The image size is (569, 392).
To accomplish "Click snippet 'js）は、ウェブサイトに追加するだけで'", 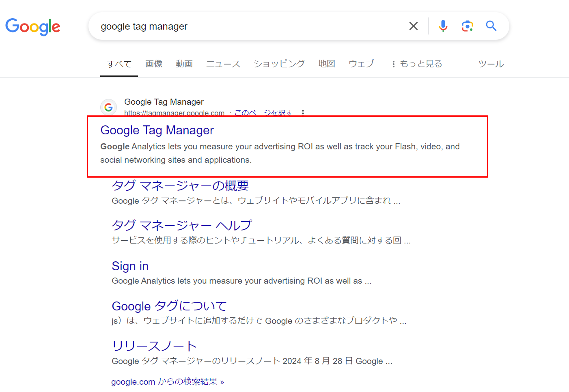I will [259, 321].
